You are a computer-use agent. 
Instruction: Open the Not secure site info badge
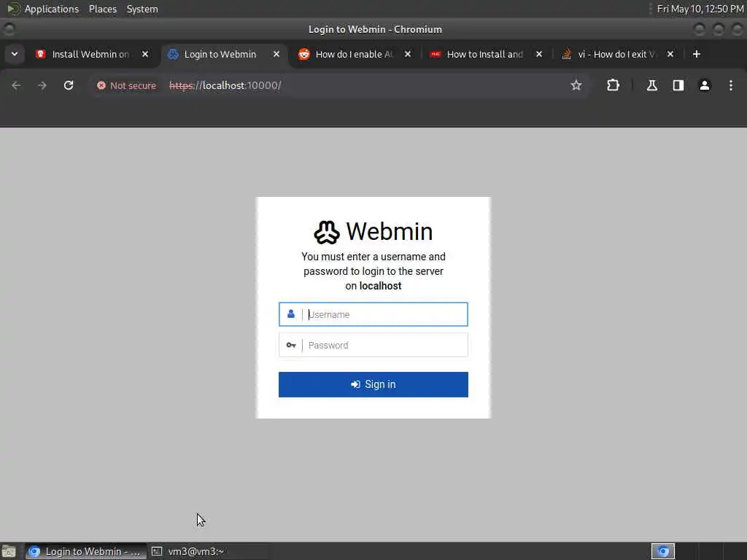(127, 85)
